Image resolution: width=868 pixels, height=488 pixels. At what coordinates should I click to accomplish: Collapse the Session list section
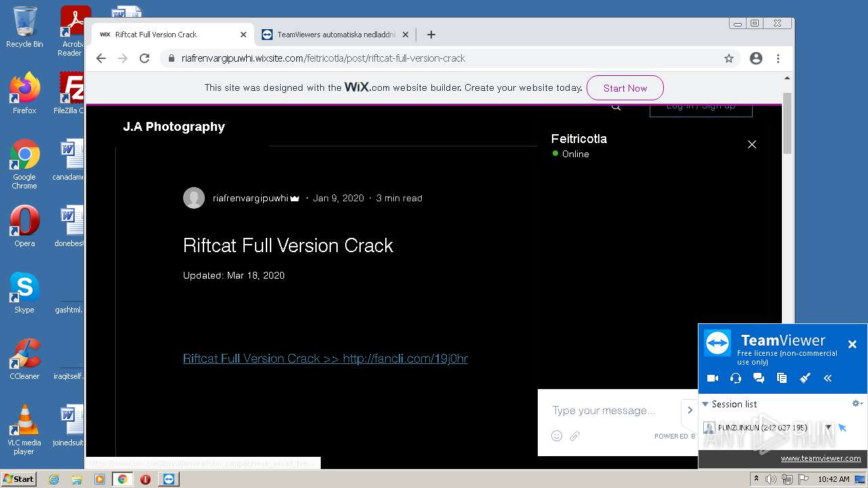point(705,404)
